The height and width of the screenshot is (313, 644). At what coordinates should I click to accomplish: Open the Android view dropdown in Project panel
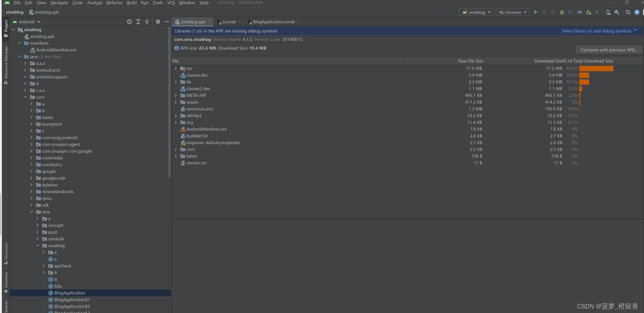tap(27, 22)
